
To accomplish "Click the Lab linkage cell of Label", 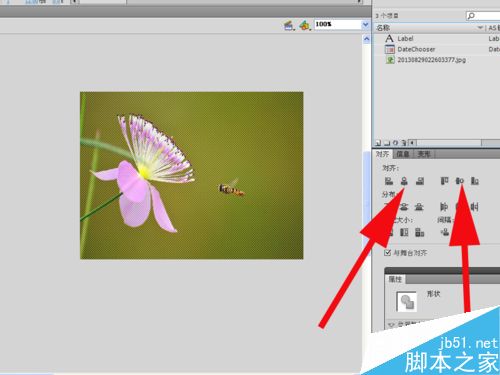I will [x=494, y=39].
